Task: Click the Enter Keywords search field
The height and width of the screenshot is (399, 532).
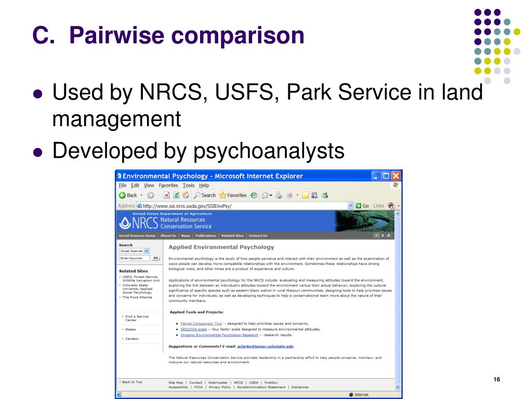Action: [135, 258]
